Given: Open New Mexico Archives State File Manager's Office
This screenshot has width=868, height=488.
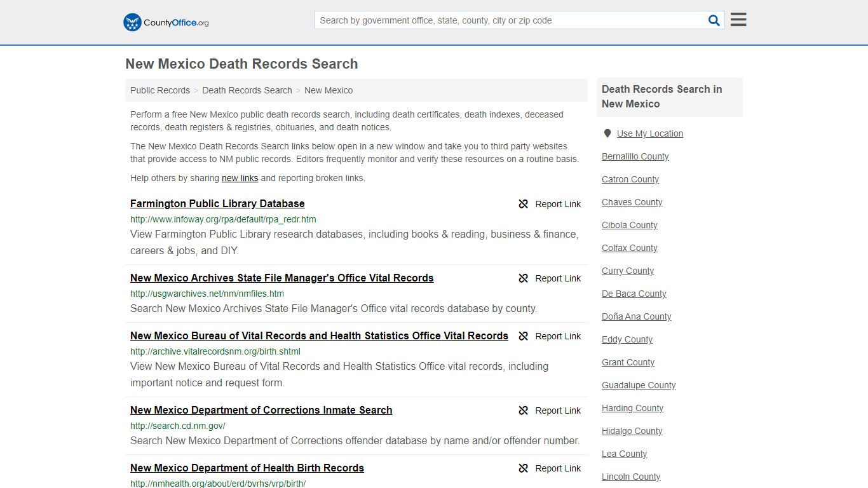Looking at the screenshot, I should click(x=282, y=278).
